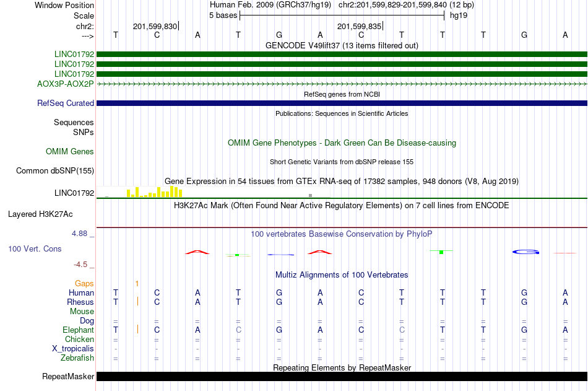Screen dimensions: 588x391
Task: Click the Common dbSNP(155) label
Action: pyautogui.click(x=54, y=170)
